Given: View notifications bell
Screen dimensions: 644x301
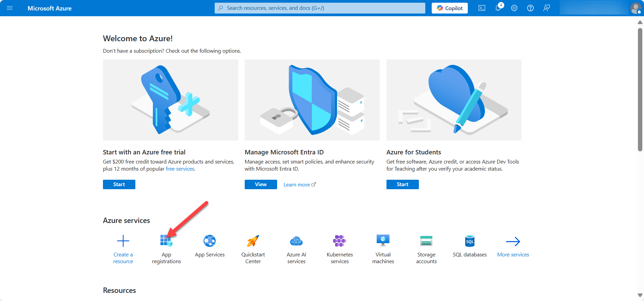Looking at the screenshot, I should pyautogui.click(x=498, y=8).
